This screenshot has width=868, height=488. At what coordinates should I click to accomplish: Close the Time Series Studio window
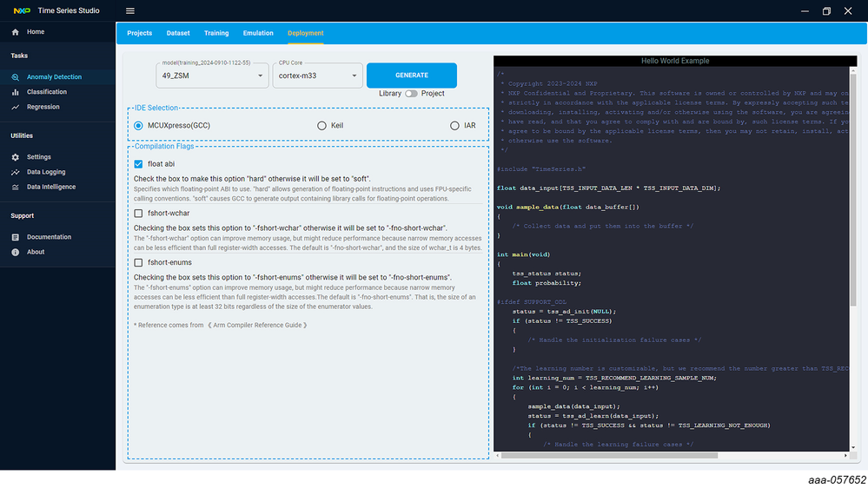coord(847,11)
